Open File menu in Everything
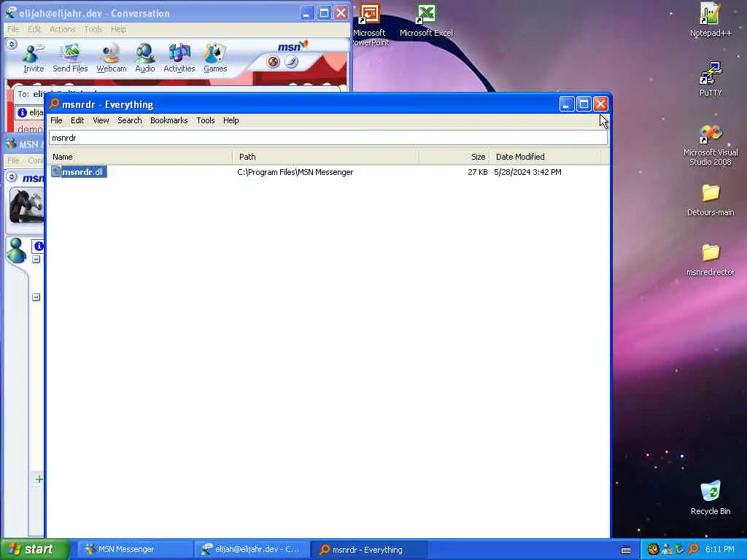This screenshot has height=560, width=747. 56,120
